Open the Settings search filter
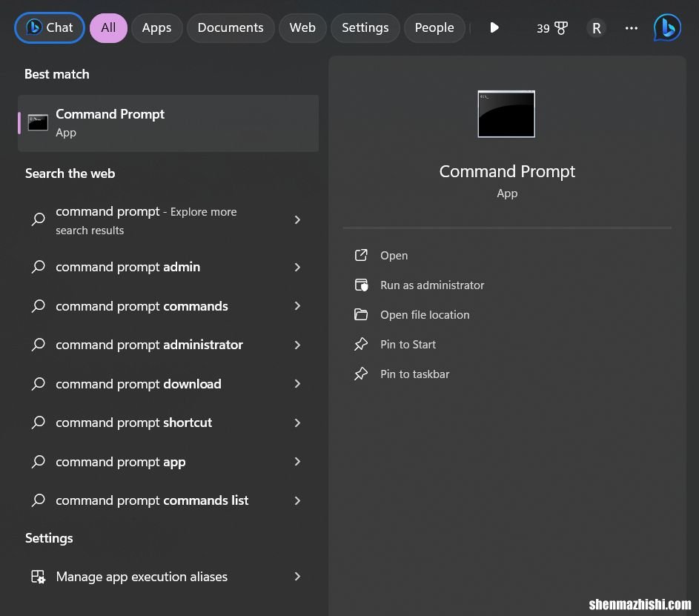 pos(365,27)
